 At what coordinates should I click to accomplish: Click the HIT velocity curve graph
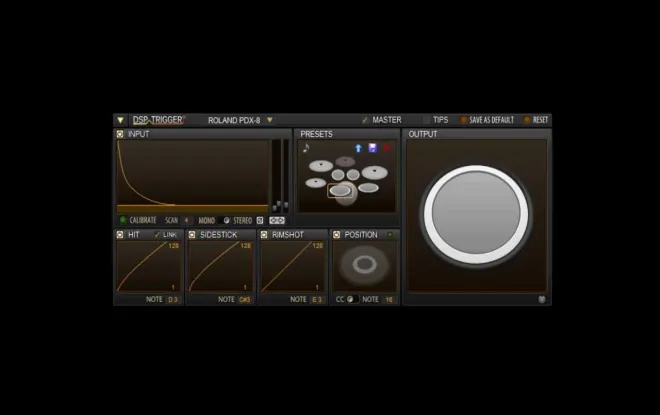(149, 266)
